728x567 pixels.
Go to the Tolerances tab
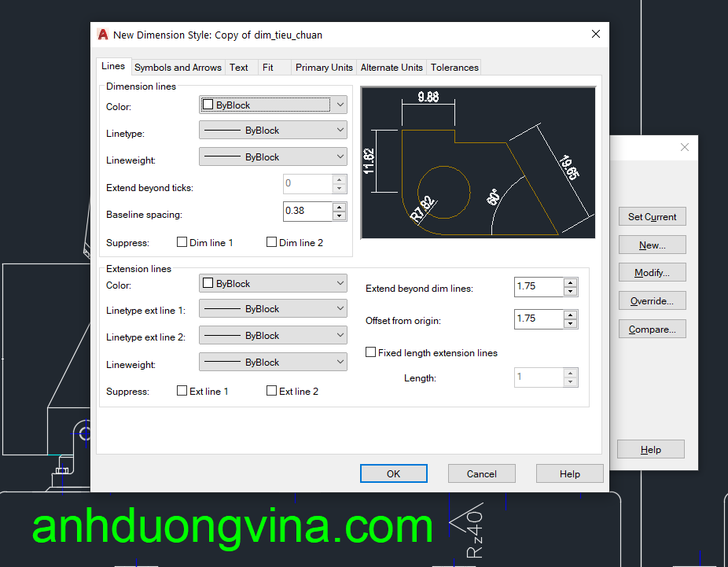pyautogui.click(x=454, y=68)
